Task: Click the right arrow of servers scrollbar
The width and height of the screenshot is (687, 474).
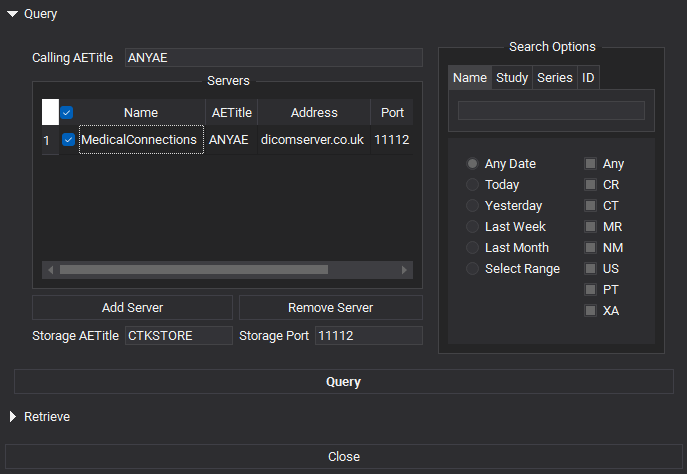Action: pyautogui.click(x=404, y=270)
